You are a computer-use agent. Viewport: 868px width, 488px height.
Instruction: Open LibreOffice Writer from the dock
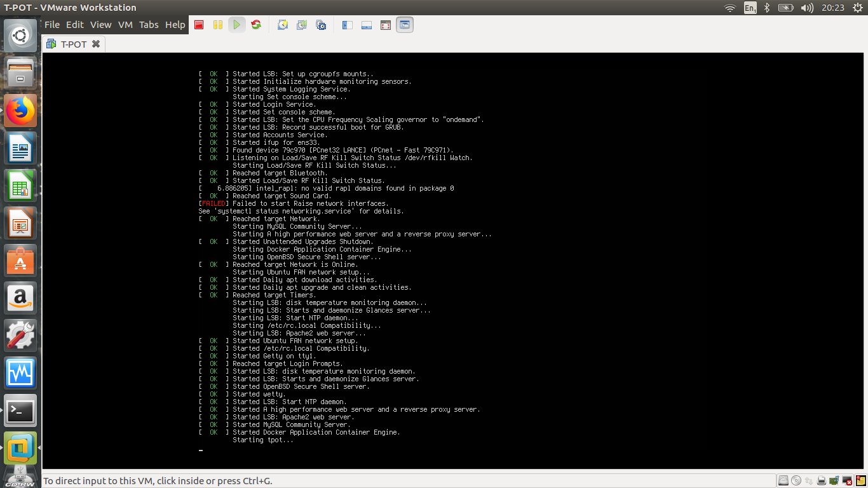coord(21,149)
